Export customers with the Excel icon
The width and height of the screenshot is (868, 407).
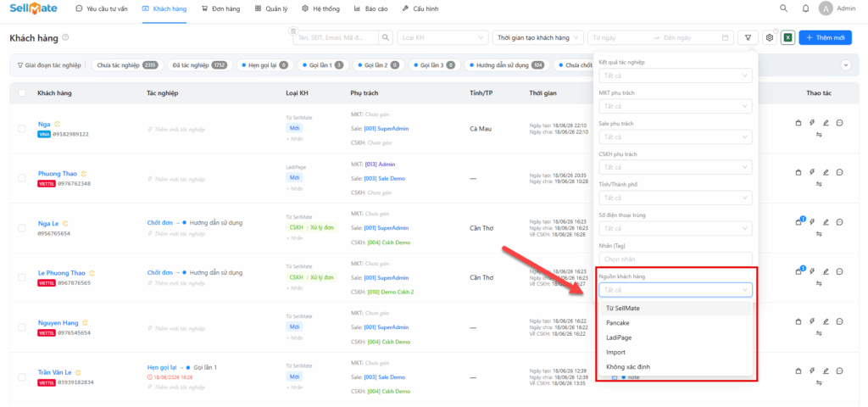click(x=788, y=37)
